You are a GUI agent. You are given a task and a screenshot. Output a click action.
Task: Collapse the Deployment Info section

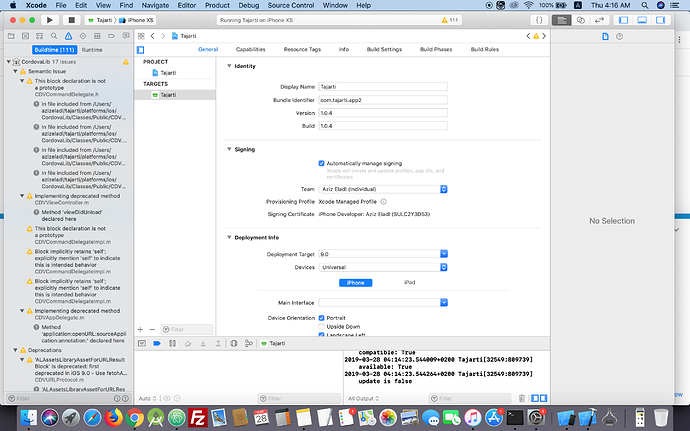pos(229,237)
